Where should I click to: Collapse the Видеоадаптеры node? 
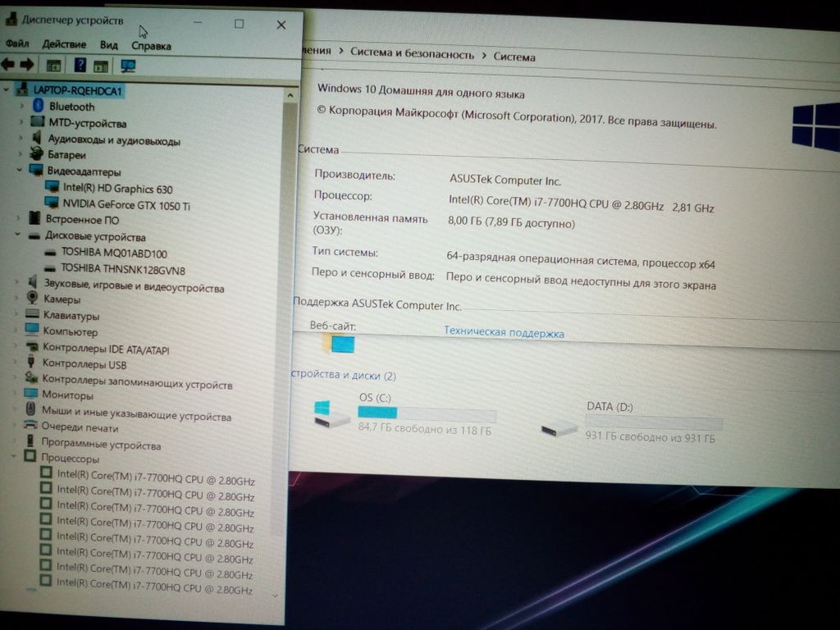[20, 170]
